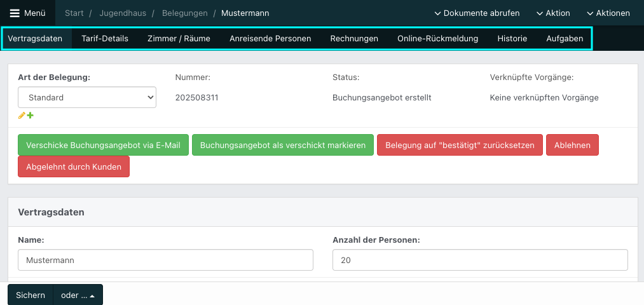Click the yellow pencil edit icon
Screen dimensions: 644x305
22,116
